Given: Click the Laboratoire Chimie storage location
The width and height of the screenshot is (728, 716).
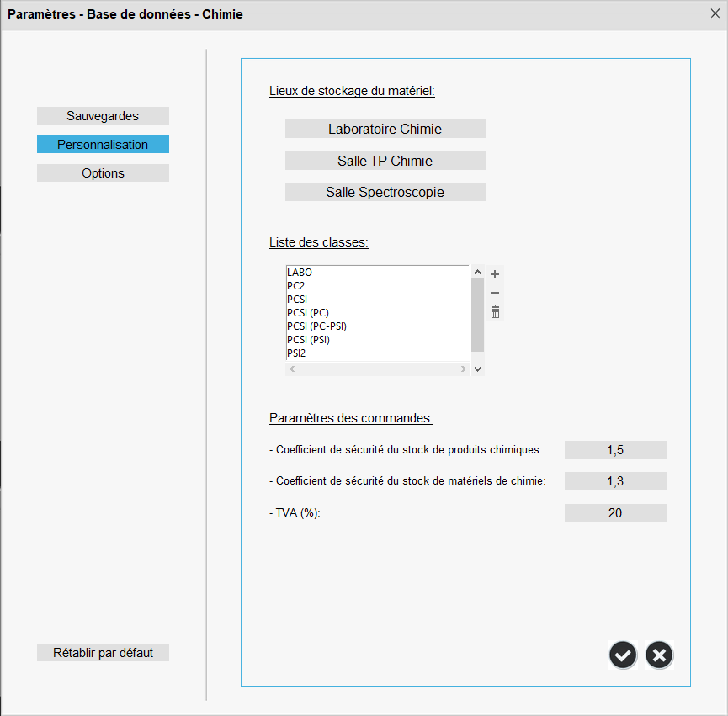Looking at the screenshot, I should [x=385, y=129].
